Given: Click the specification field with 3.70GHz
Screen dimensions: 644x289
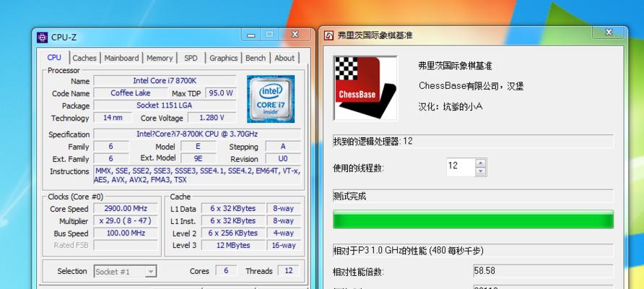Looking at the screenshot, I should click(x=197, y=134).
